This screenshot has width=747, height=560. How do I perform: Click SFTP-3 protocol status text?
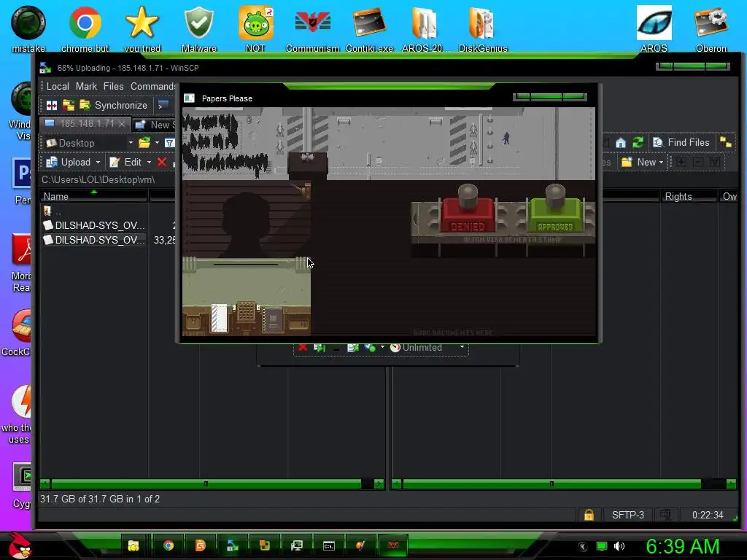point(627,515)
